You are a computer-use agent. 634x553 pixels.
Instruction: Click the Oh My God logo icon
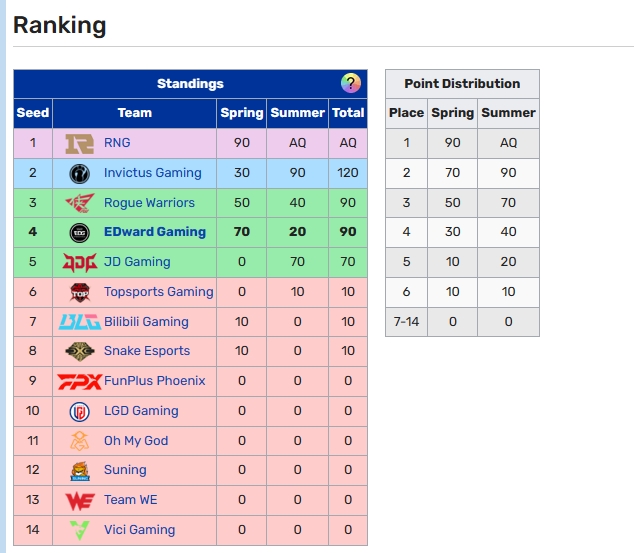79,441
